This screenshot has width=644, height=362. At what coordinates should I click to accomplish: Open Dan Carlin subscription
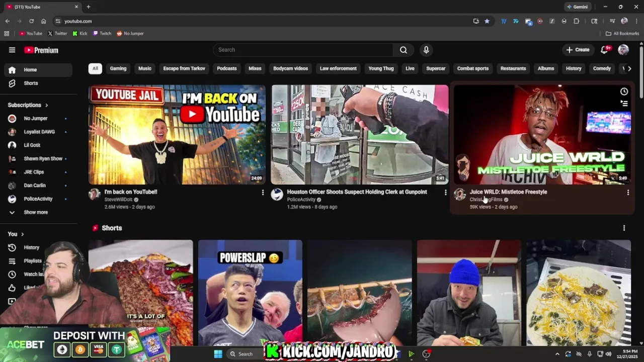tap(38, 186)
